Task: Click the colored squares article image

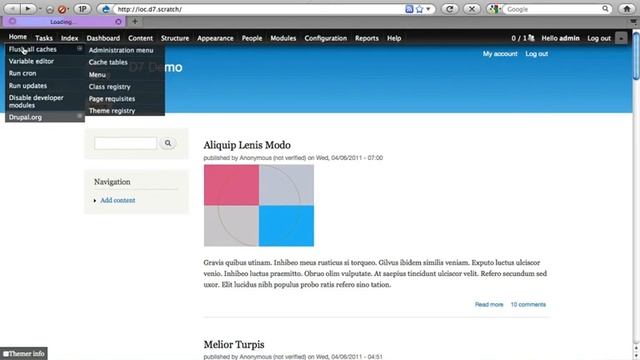Action: pyautogui.click(x=259, y=205)
